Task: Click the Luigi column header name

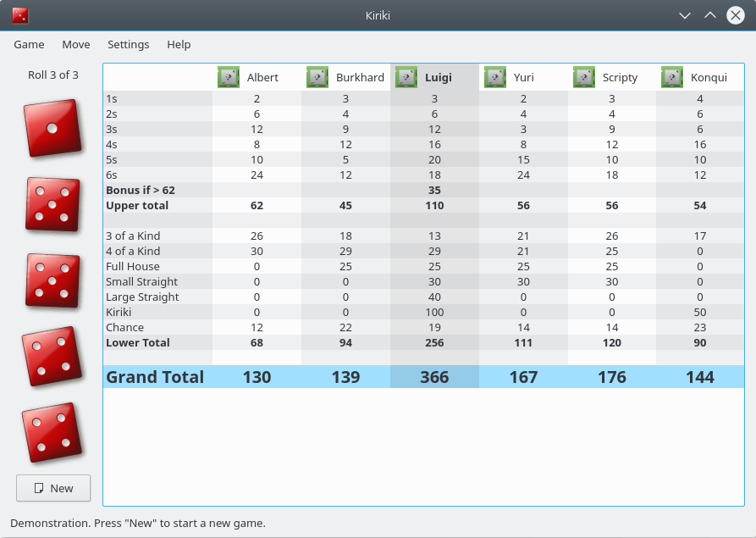Action: 439,77
